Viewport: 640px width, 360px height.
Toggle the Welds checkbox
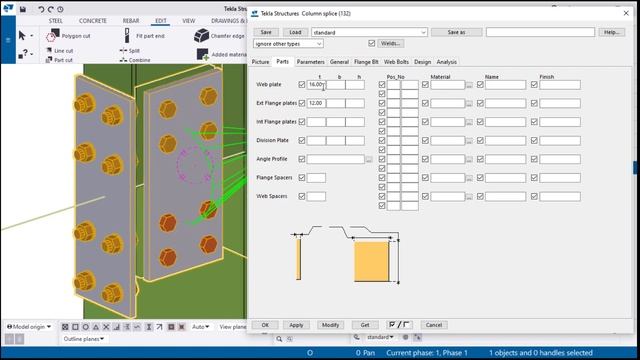[371, 43]
